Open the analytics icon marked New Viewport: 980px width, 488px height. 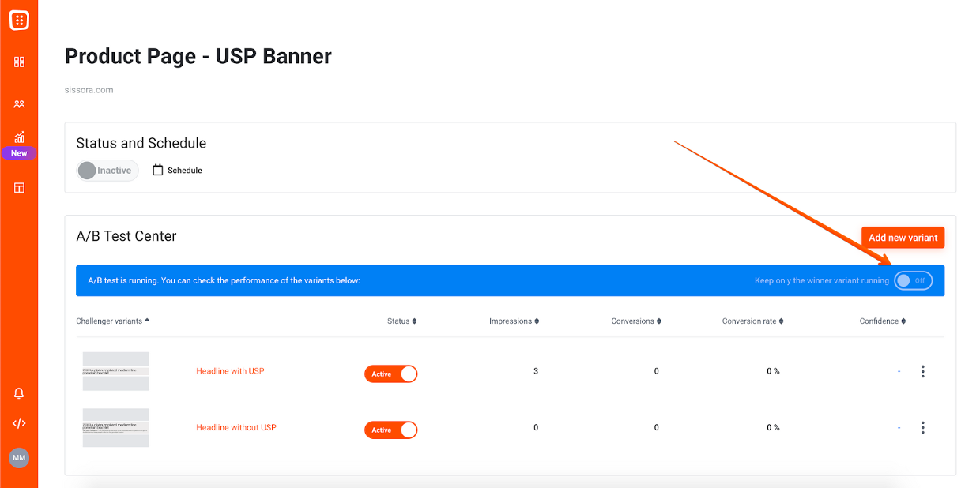19,136
